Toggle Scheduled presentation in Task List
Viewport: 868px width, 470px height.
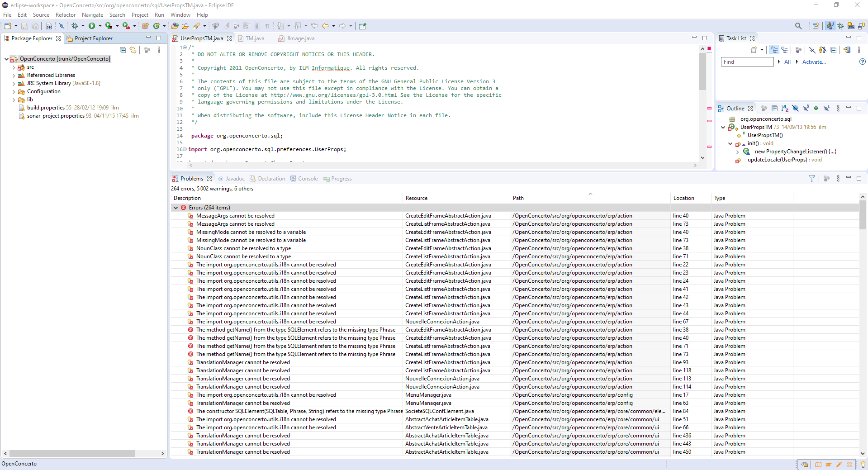point(785,50)
